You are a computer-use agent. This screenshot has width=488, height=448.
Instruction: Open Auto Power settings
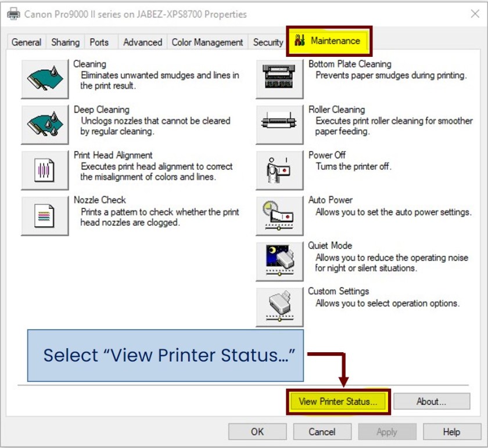279,215
